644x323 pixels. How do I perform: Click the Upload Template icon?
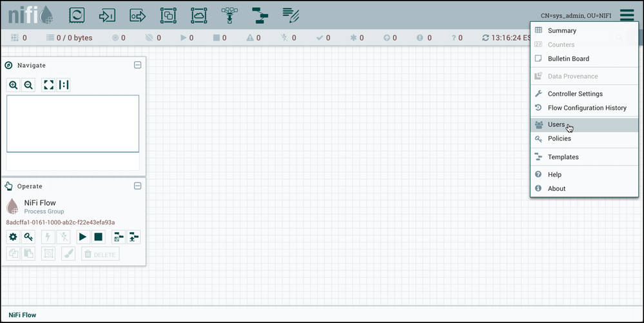pos(133,237)
